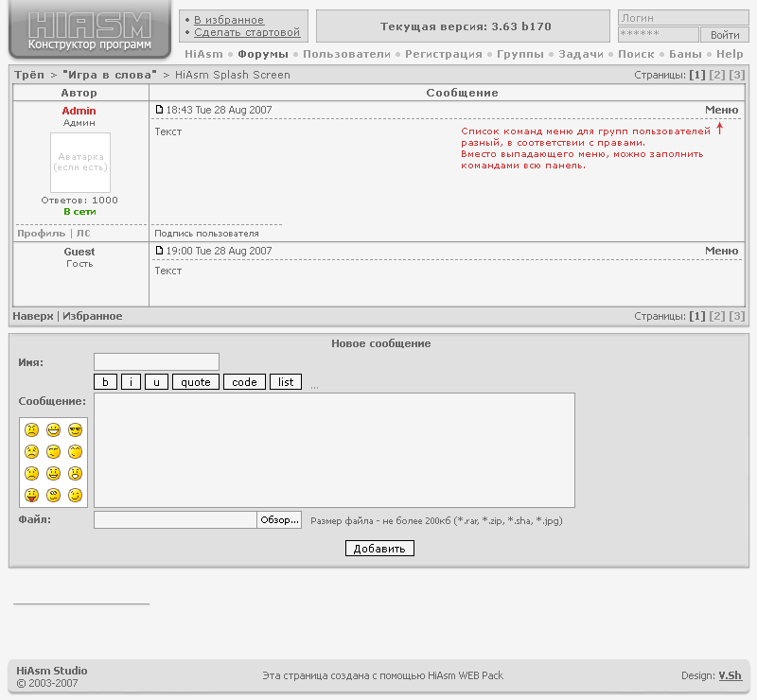
Task: Go to the Поиск navigation item
Action: [x=636, y=55]
